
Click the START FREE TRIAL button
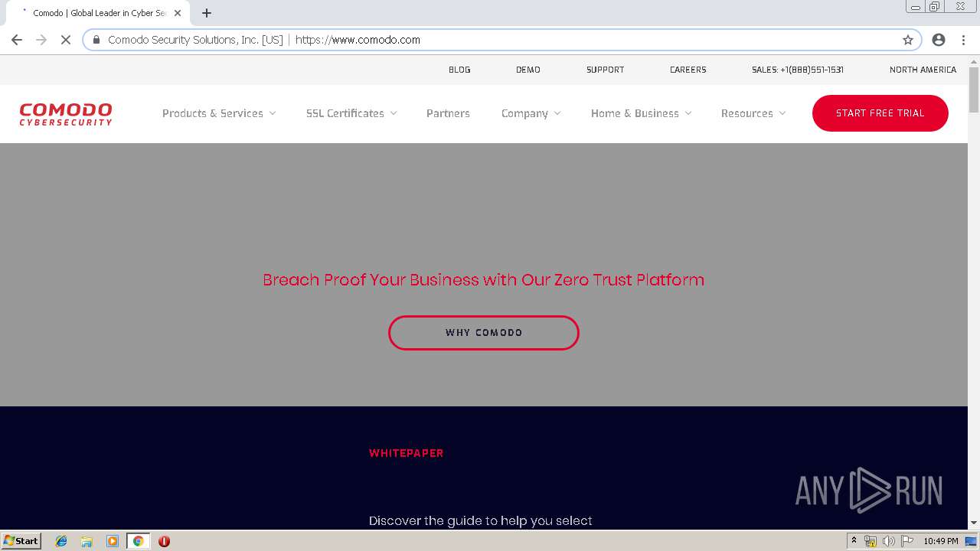pyautogui.click(x=880, y=113)
